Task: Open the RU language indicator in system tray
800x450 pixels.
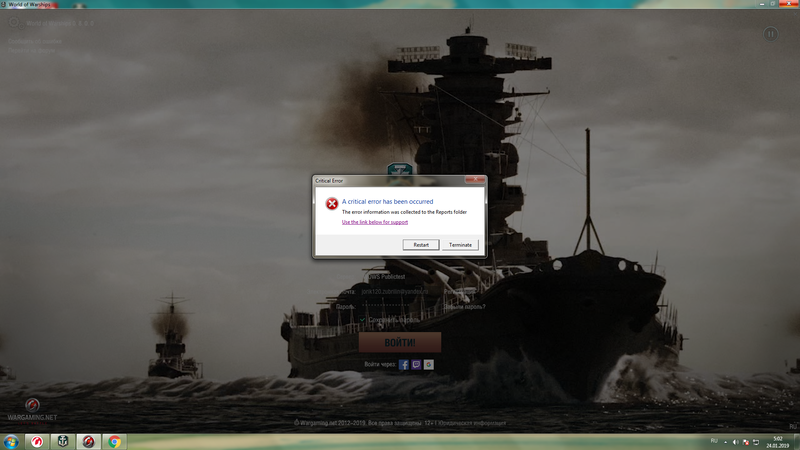Action: 714,441
